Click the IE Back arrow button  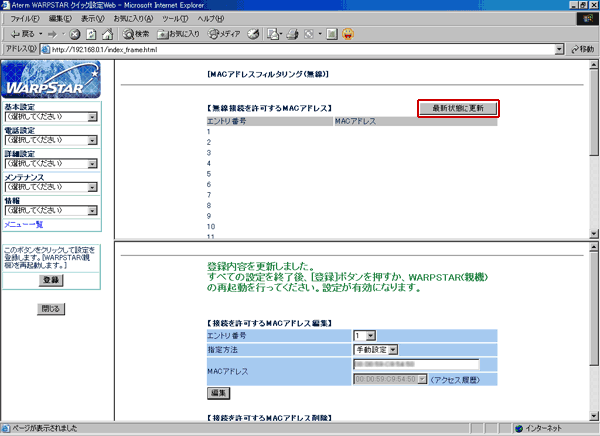20,33
